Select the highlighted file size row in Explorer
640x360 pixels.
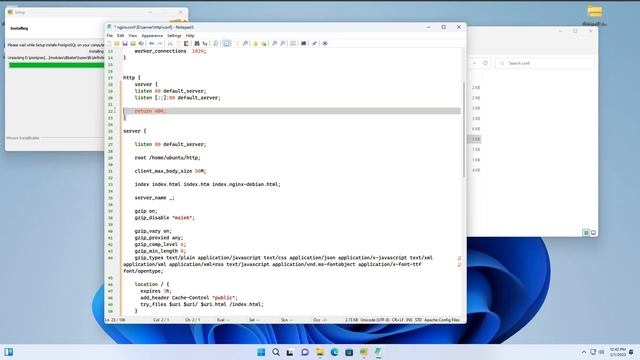474,139
